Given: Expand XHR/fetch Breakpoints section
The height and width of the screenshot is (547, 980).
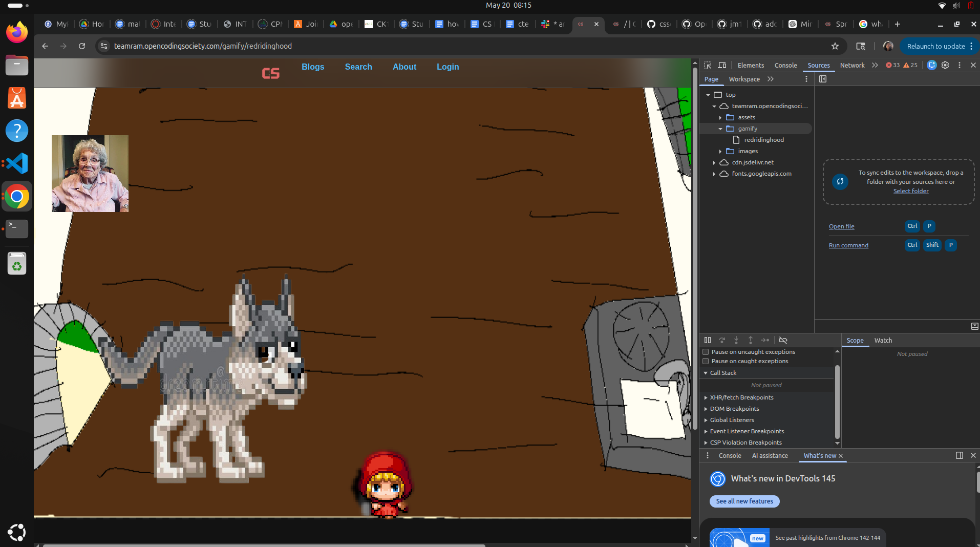Looking at the screenshot, I should (706, 397).
